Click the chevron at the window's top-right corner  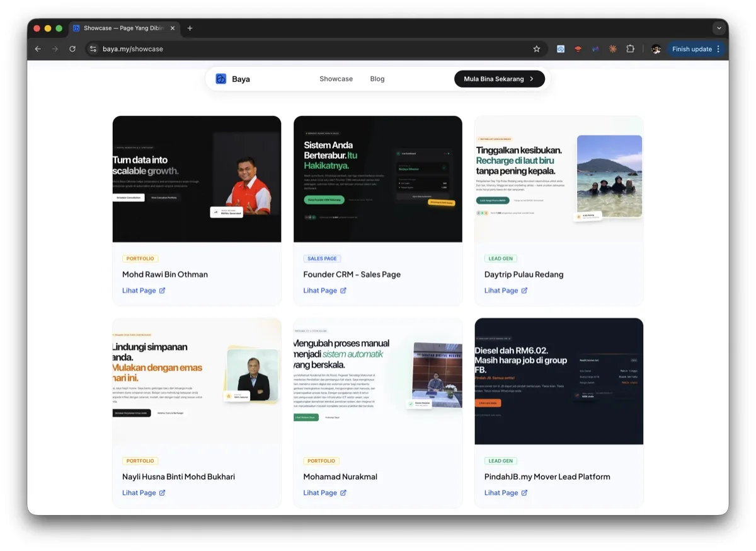point(719,28)
